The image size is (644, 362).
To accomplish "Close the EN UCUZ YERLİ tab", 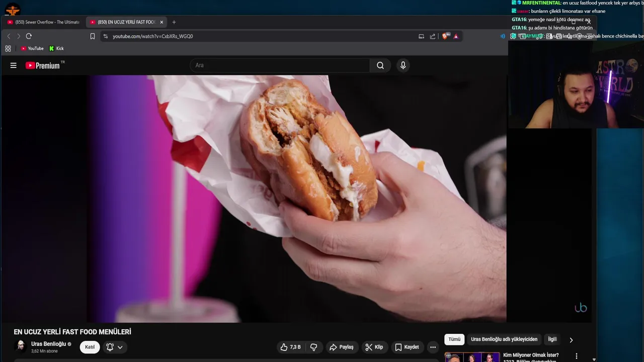I will click(x=162, y=22).
